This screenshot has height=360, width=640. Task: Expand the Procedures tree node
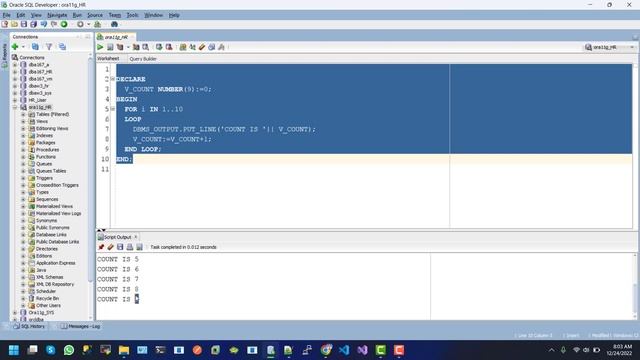[23, 150]
